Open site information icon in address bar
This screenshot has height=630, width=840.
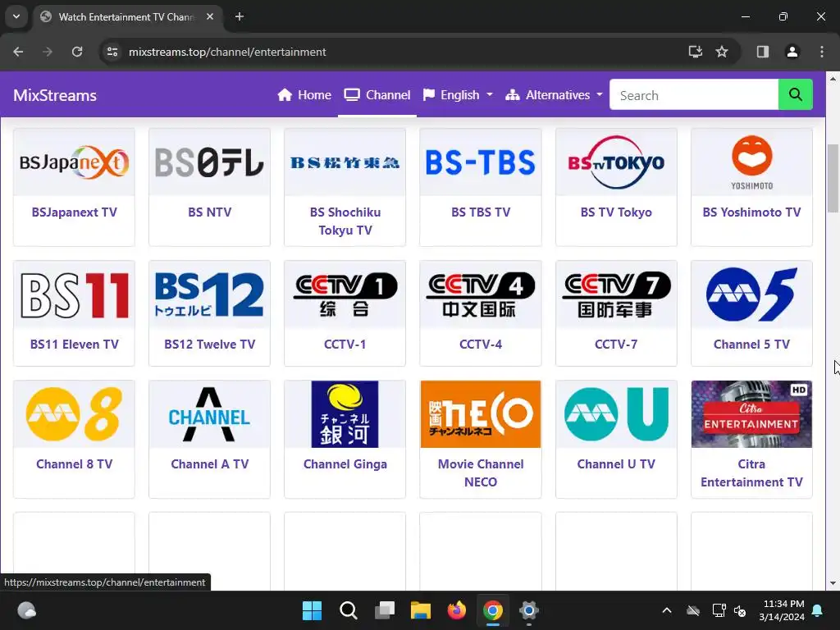112,52
